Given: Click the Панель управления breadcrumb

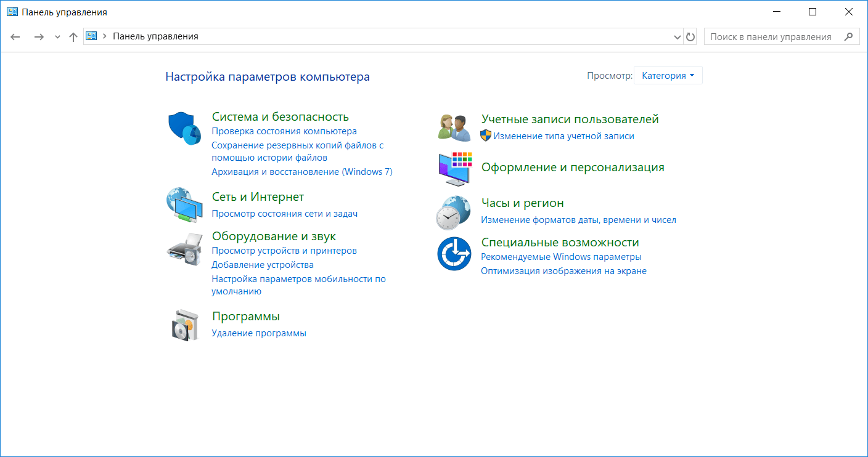Looking at the screenshot, I should (155, 36).
